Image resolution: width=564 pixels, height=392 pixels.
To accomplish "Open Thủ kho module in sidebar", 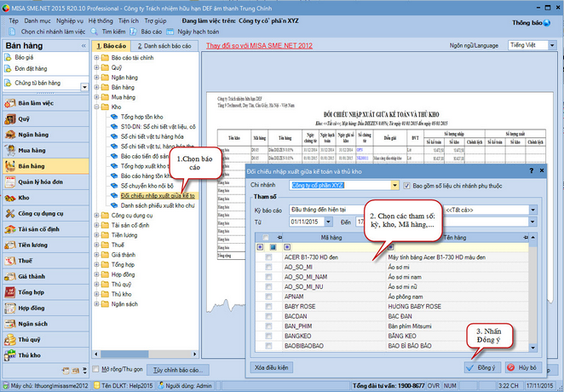I will 46,355.
